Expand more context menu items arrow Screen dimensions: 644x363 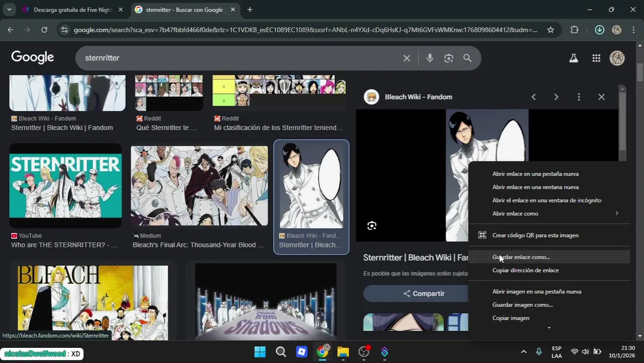[549, 328]
